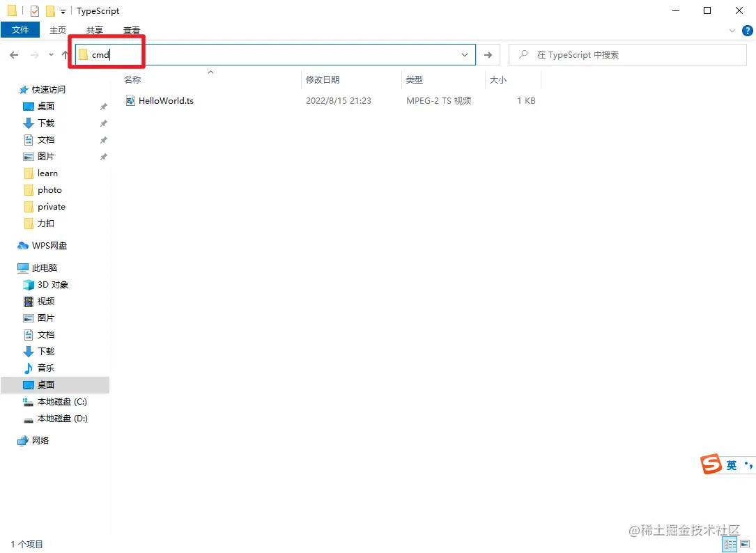This screenshot has width=756, height=553.
Task: Select 快速访问 in navigation pane
Action: click(x=48, y=90)
